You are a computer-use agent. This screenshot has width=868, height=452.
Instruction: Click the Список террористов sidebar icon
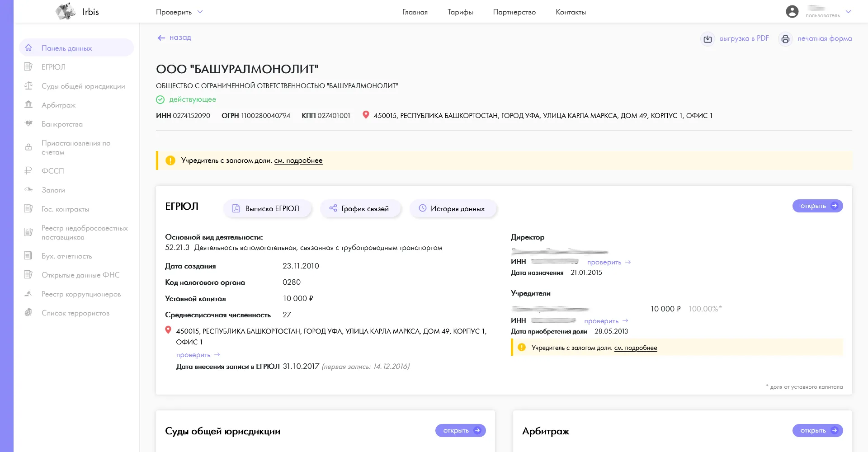point(28,312)
